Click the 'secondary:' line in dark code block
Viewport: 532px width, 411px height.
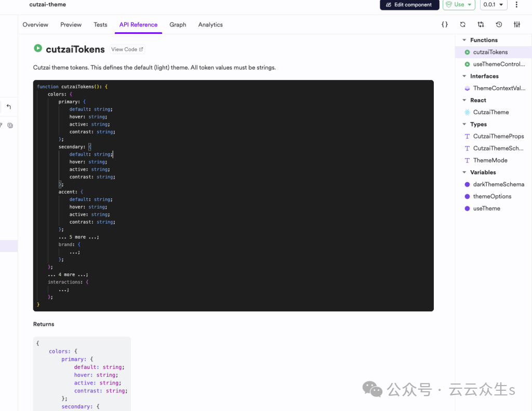[75, 147]
